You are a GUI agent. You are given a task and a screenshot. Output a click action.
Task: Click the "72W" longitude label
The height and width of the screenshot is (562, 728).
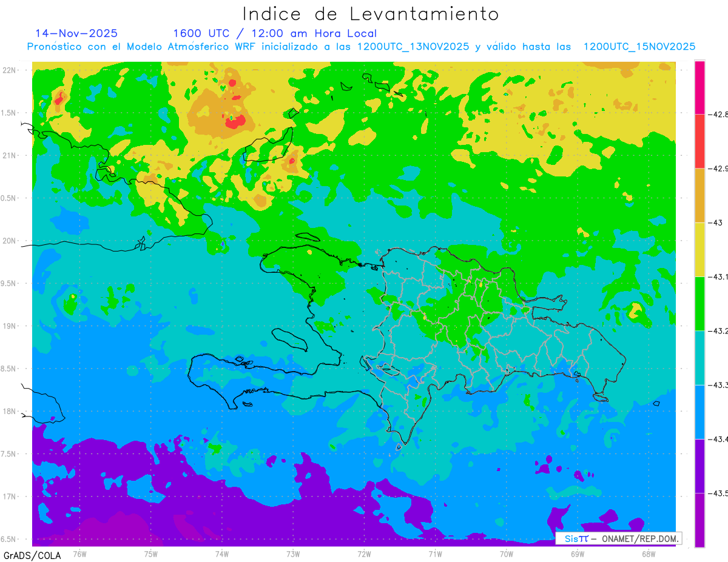pos(364,554)
